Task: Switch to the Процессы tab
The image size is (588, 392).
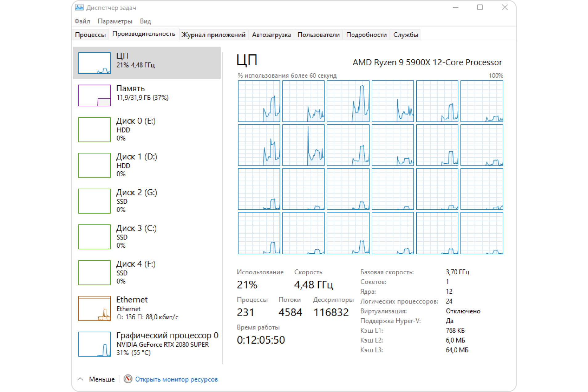Action: point(90,35)
